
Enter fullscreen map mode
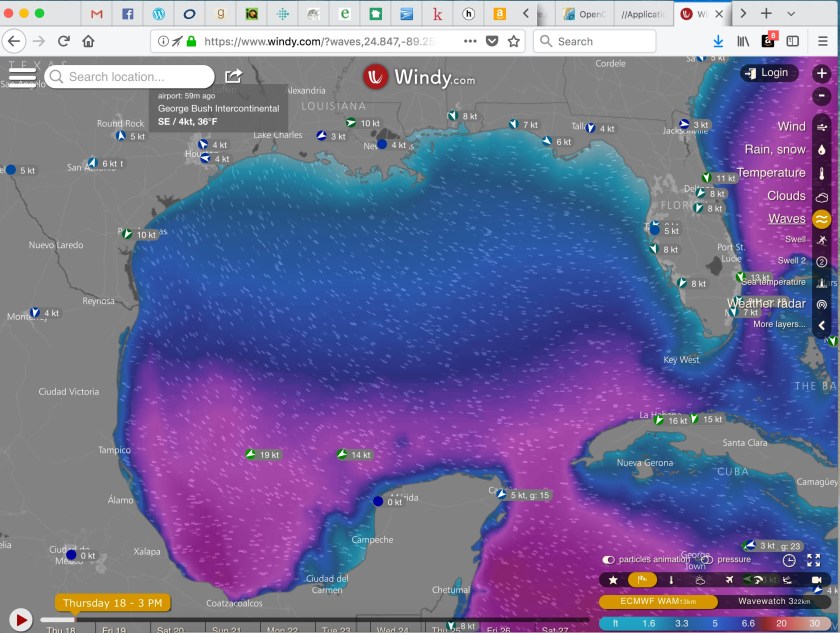(x=813, y=560)
